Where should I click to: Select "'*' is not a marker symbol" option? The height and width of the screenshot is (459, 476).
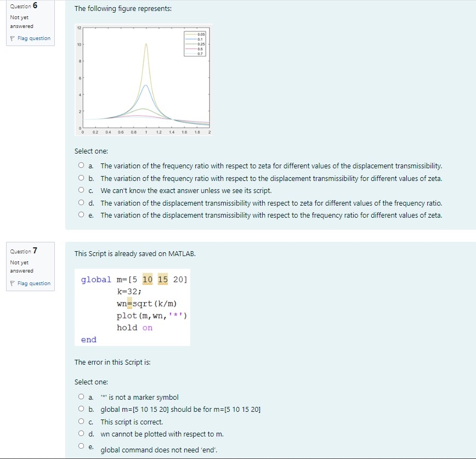click(x=81, y=396)
